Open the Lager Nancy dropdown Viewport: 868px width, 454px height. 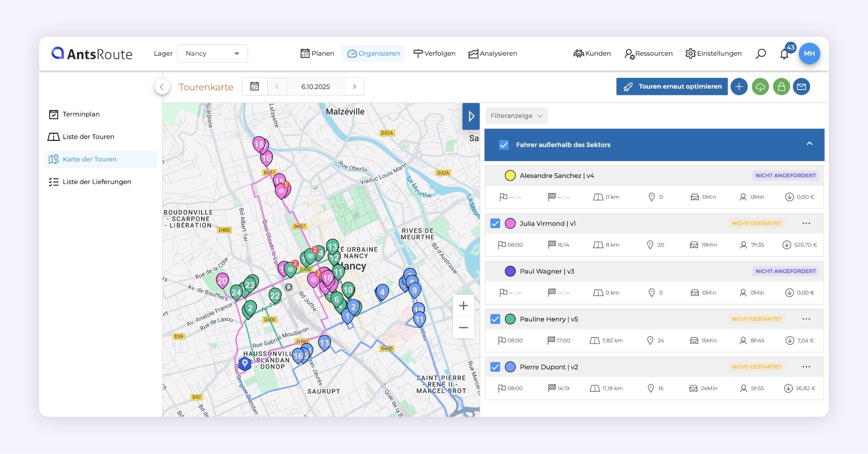pyautogui.click(x=212, y=54)
